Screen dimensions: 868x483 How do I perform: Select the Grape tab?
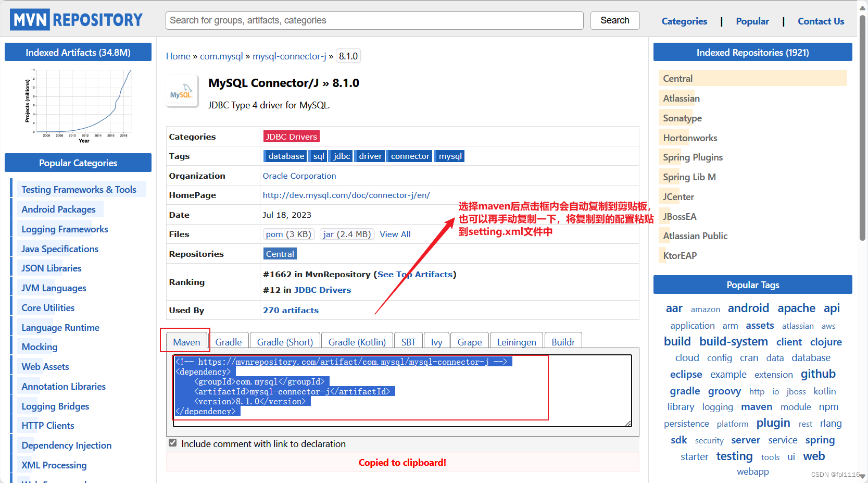pos(470,342)
